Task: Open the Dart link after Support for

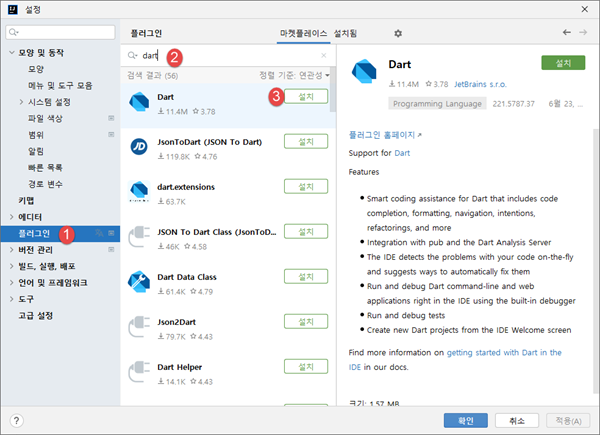Action: pos(402,153)
